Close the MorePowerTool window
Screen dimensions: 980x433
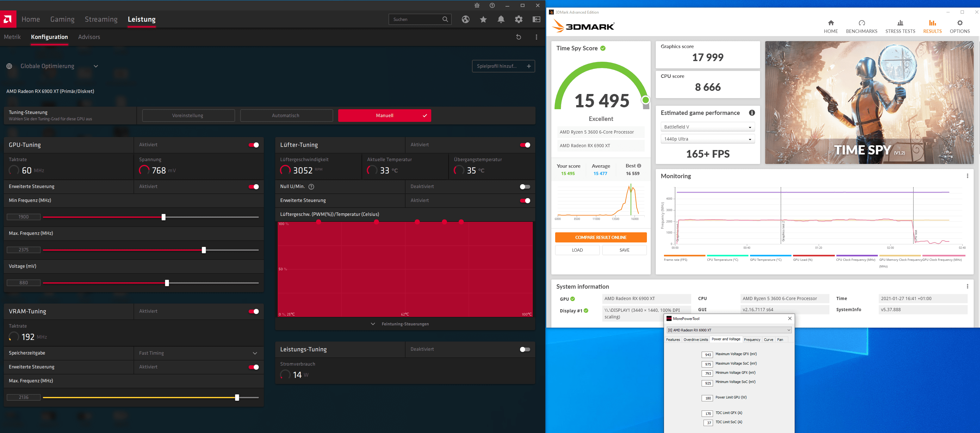tap(790, 318)
